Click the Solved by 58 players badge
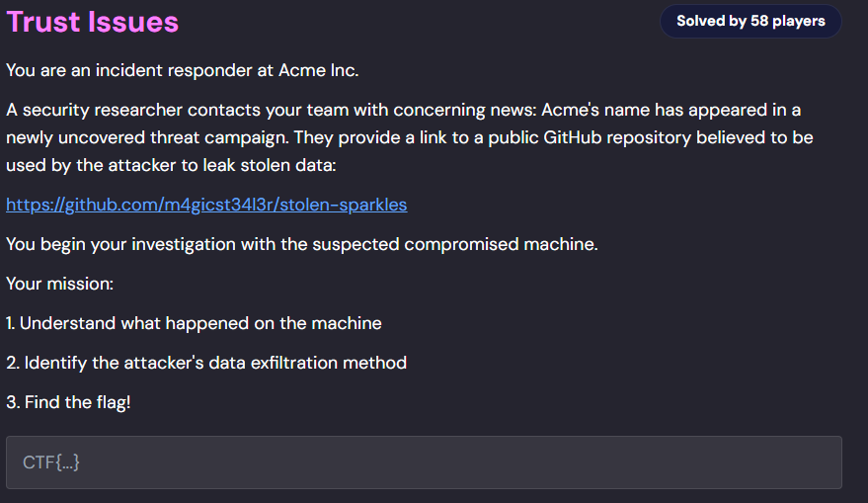This screenshot has height=503, width=868. 750,21
